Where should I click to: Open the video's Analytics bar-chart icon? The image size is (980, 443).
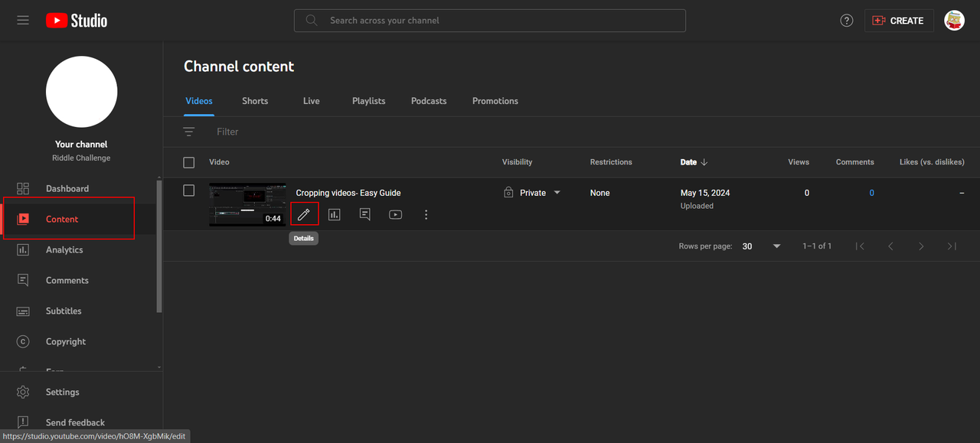(335, 214)
